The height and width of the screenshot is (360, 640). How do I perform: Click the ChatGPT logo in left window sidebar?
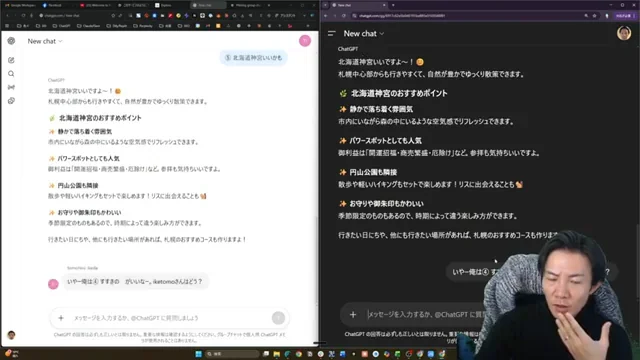click(11, 41)
